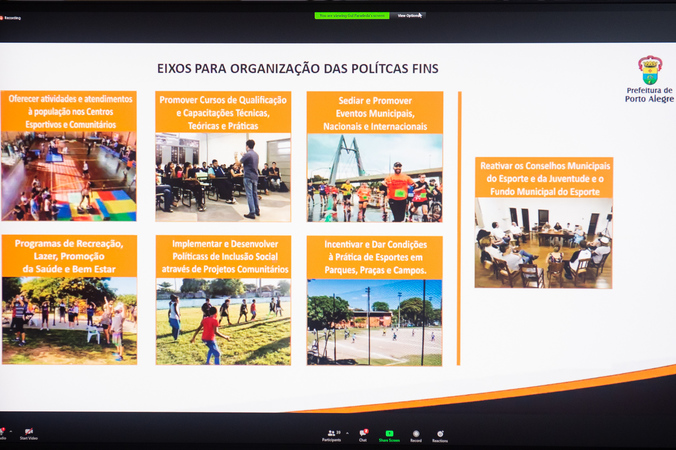
Task: Click the 'Sediar e Promover Eventos Municipais' heading
Action: 375,113
